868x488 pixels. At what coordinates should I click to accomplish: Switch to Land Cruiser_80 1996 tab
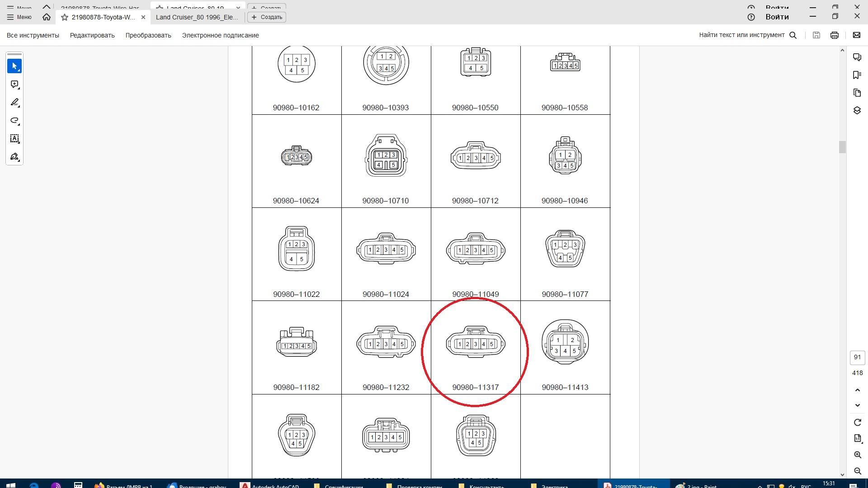pyautogui.click(x=197, y=17)
